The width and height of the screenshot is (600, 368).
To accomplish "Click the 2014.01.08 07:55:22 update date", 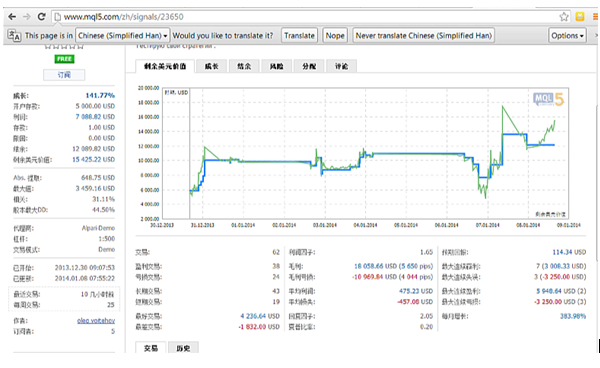I will (85, 278).
